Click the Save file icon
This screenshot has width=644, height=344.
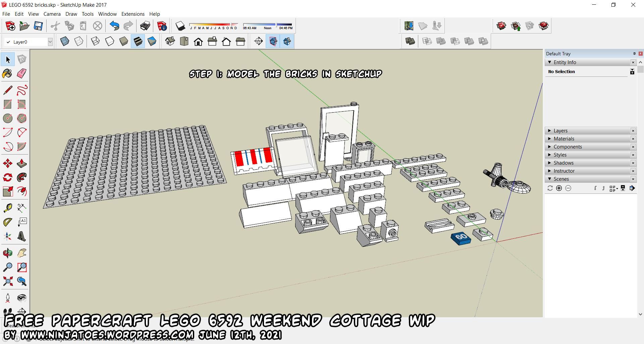point(38,26)
